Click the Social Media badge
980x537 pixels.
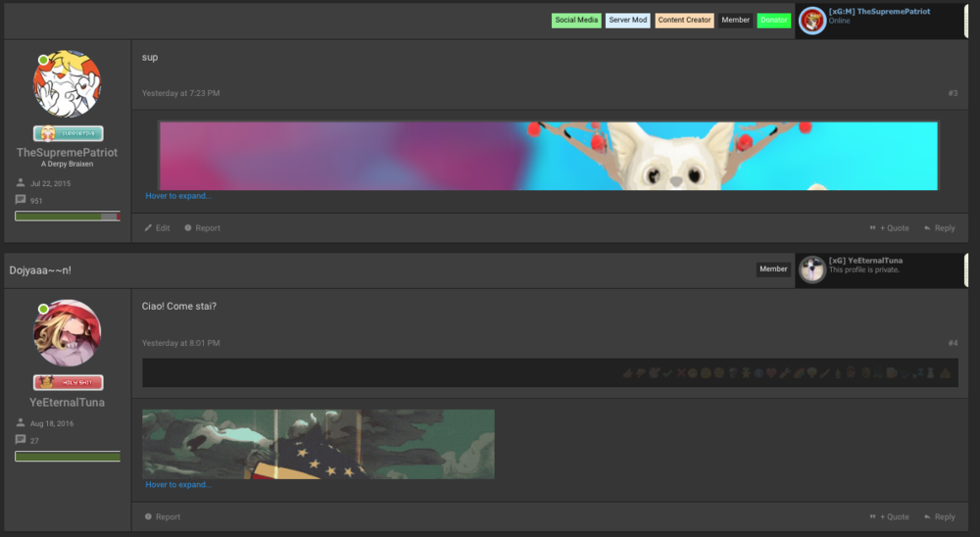coord(576,20)
